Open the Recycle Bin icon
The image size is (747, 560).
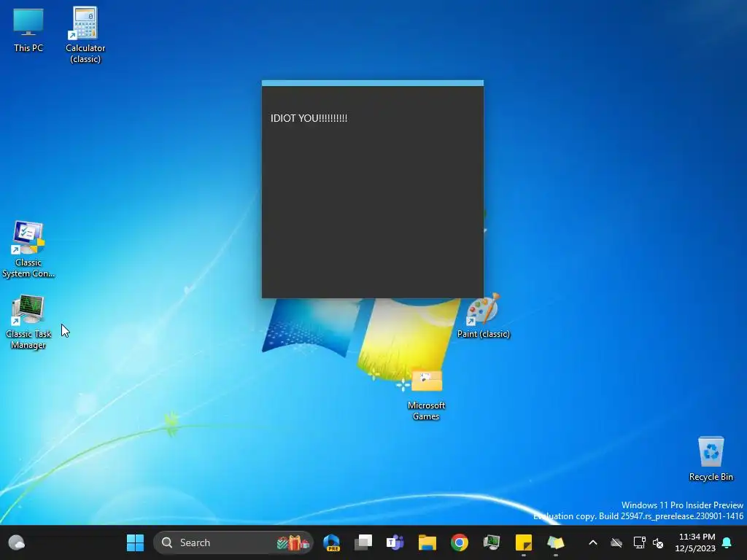pos(711,459)
